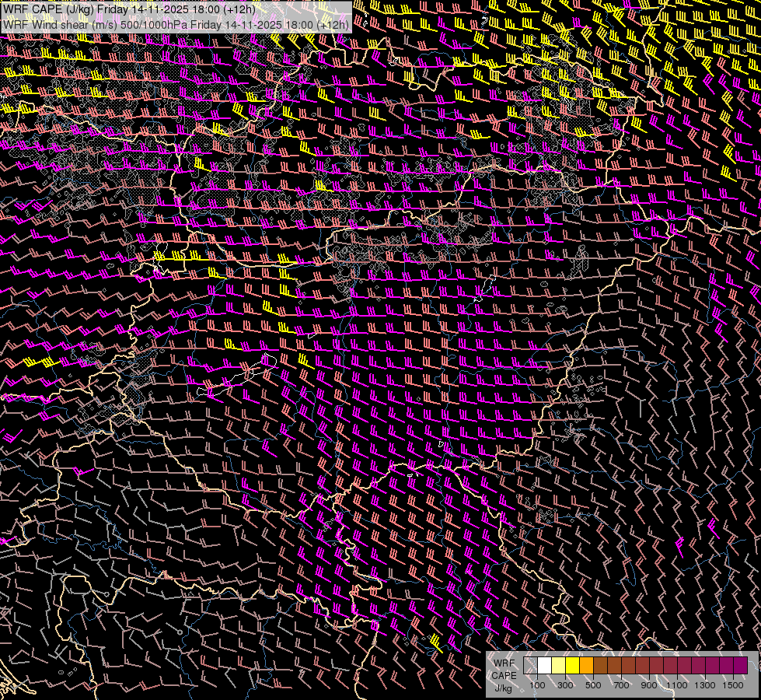Click the WRF Wind shear title line
Screen dimensions: 761x700
tap(175, 24)
